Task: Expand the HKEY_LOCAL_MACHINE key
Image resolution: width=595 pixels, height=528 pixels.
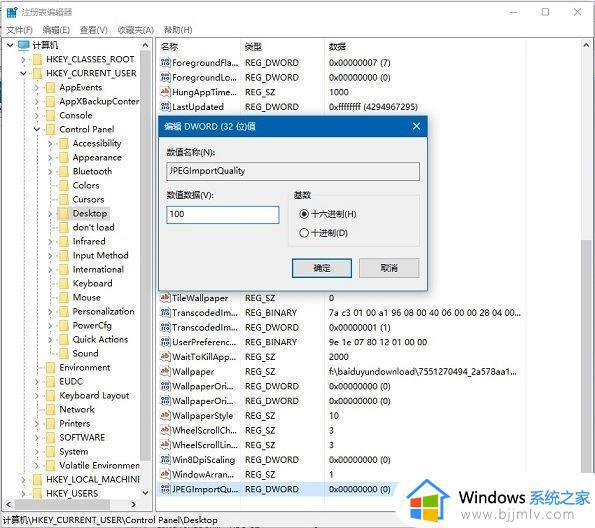Action: click(24, 480)
